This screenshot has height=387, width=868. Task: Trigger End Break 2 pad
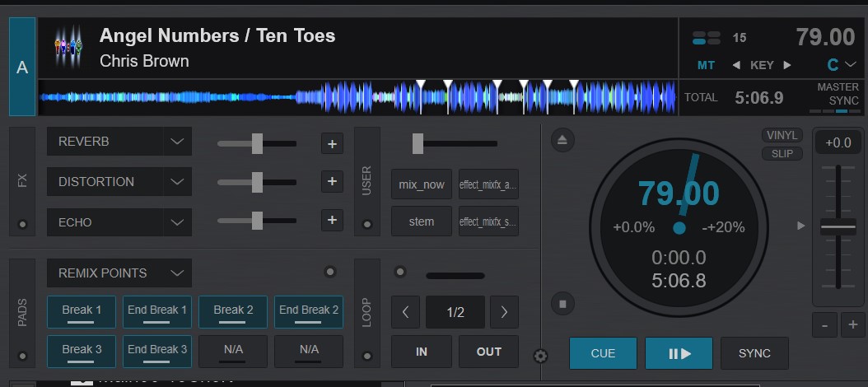pyautogui.click(x=309, y=312)
